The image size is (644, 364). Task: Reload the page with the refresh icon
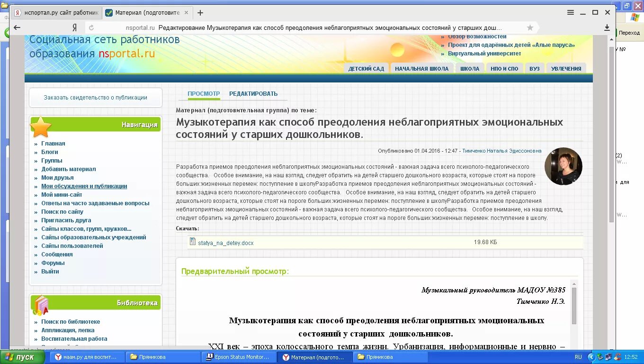[91, 28]
